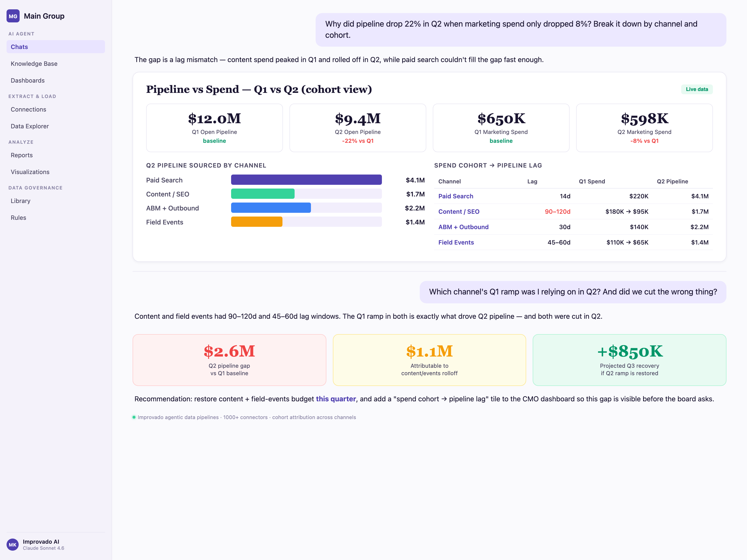Go to Dashboards

point(56,80)
